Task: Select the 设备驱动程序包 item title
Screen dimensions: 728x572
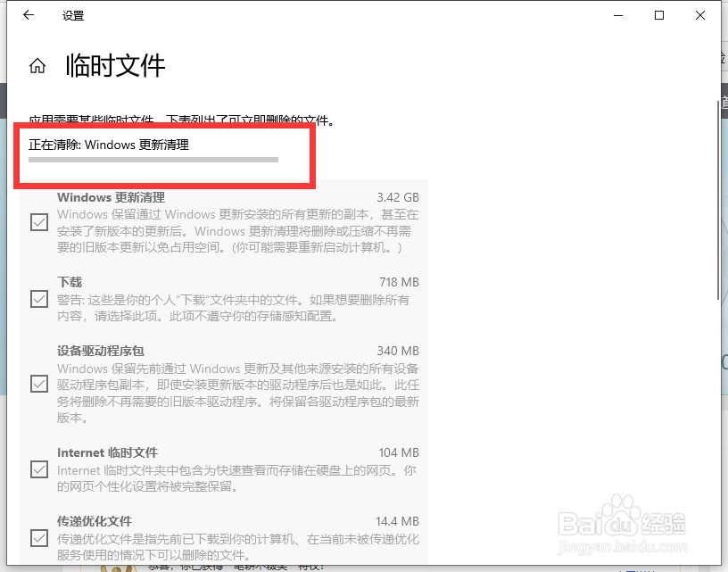Action: click(101, 351)
